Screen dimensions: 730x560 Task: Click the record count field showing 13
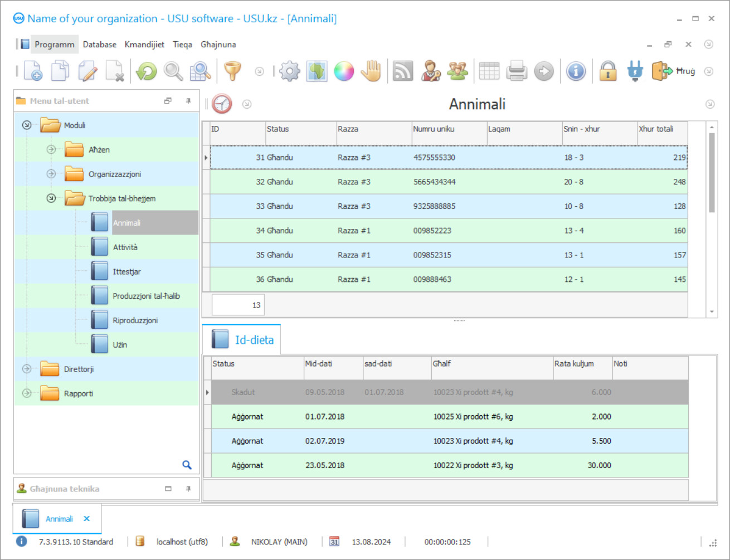pos(238,305)
